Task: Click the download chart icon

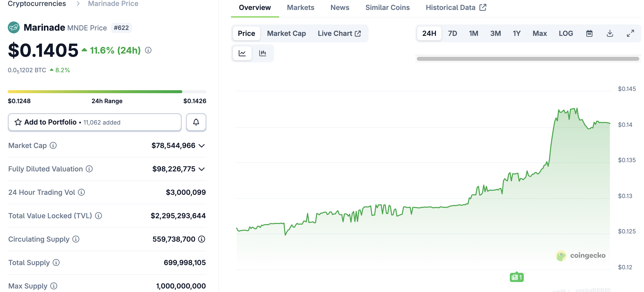Action: click(x=610, y=33)
